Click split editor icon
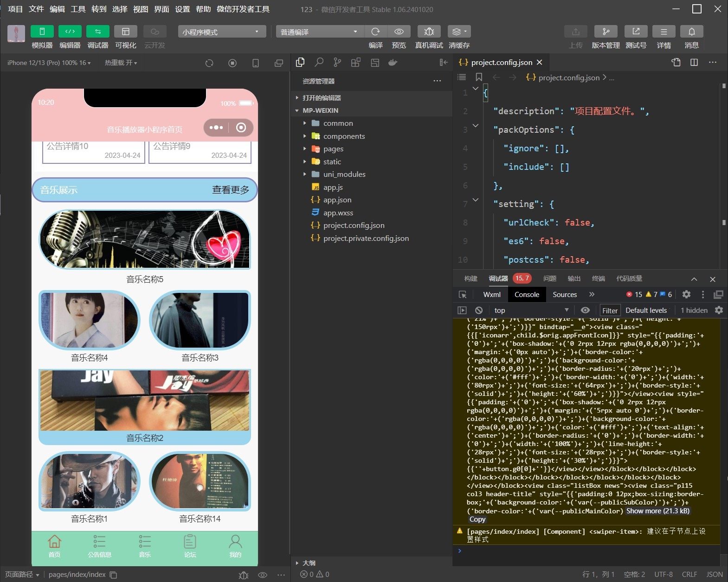Viewport: 728px width, 582px height. tap(694, 63)
